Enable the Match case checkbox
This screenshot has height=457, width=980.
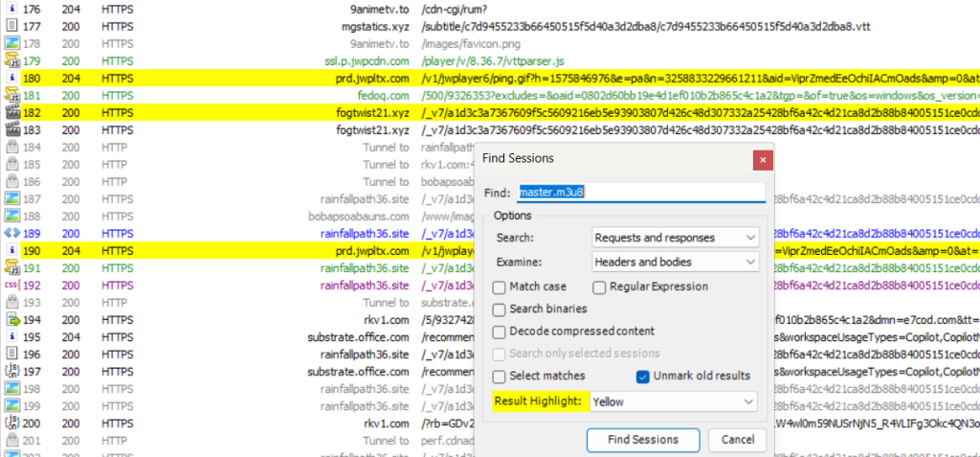pyautogui.click(x=500, y=286)
